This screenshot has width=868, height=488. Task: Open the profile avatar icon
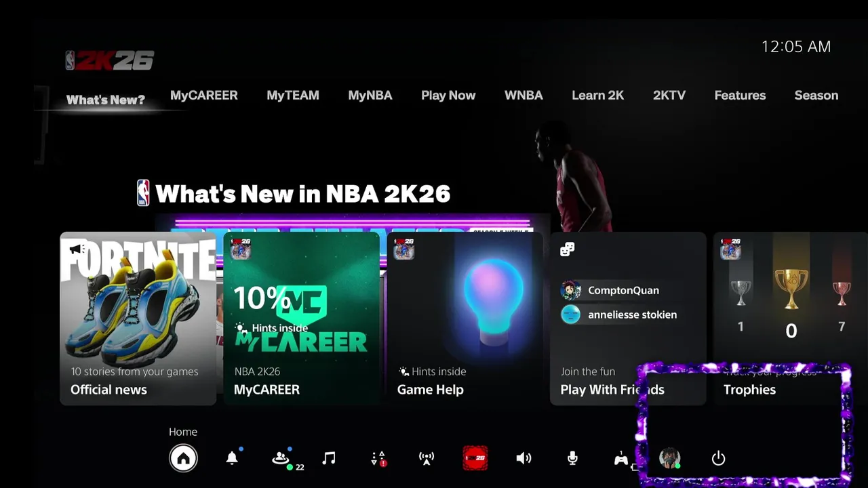click(x=670, y=458)
